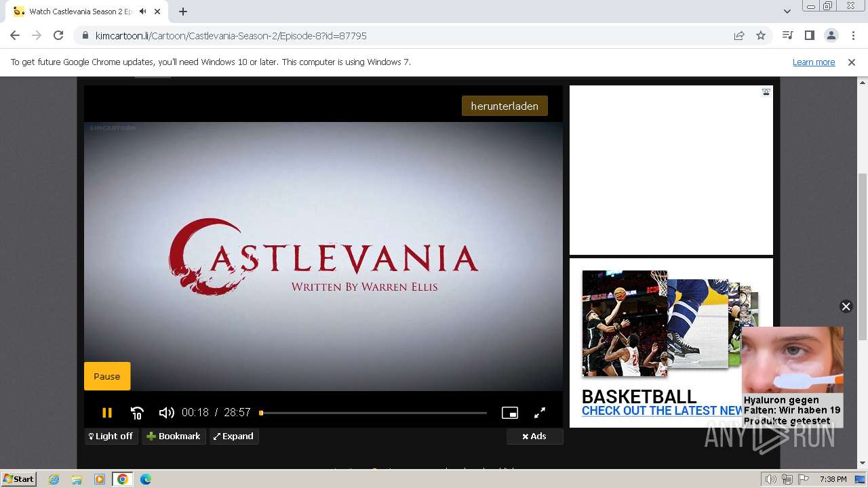The height and width of the screenshot is (488, 868).
Task: Switch to Chrome taskbar icon
Action: pos(123,479)
